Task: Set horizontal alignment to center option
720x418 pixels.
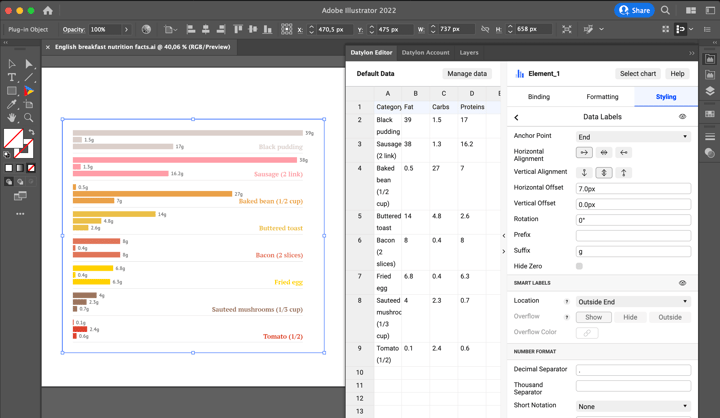Action: point(604,153)
